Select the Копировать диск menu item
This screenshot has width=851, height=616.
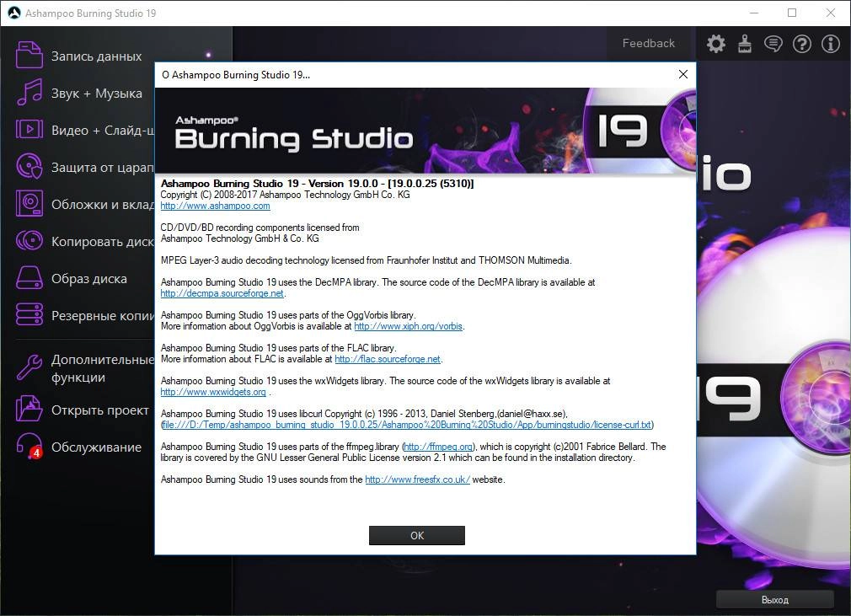(x=103, y=242)
